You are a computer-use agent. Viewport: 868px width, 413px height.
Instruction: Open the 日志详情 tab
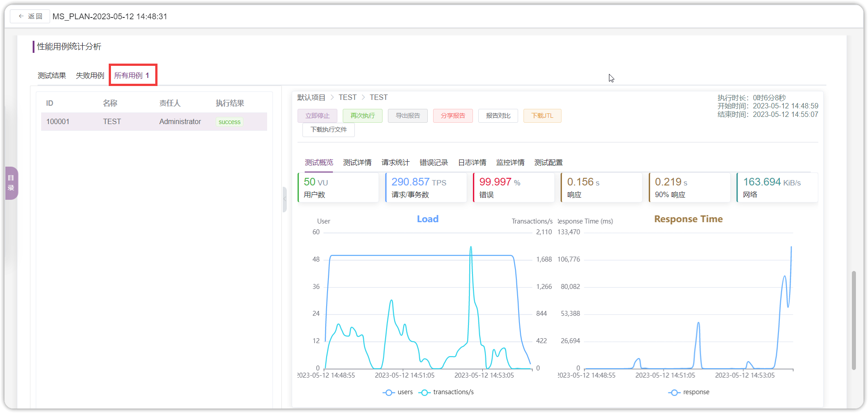click(x=472, y=162)
